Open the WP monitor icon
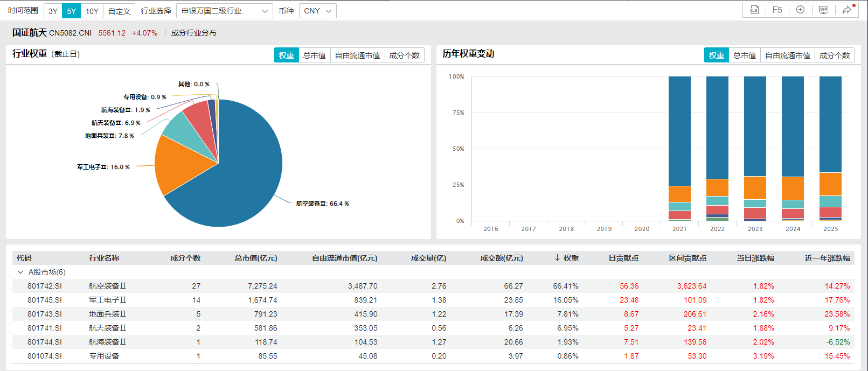Screen dimensions: 868x371 823,10
